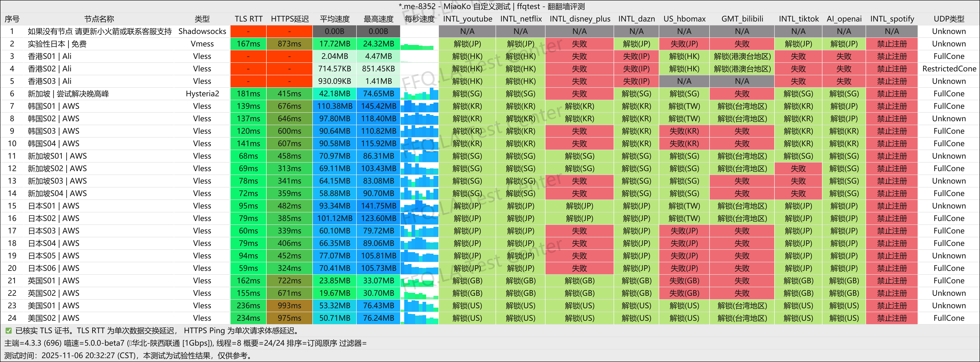Click node name 如果没有节点 请更新小火箭或联系客服支持

[x=100, y=31]
